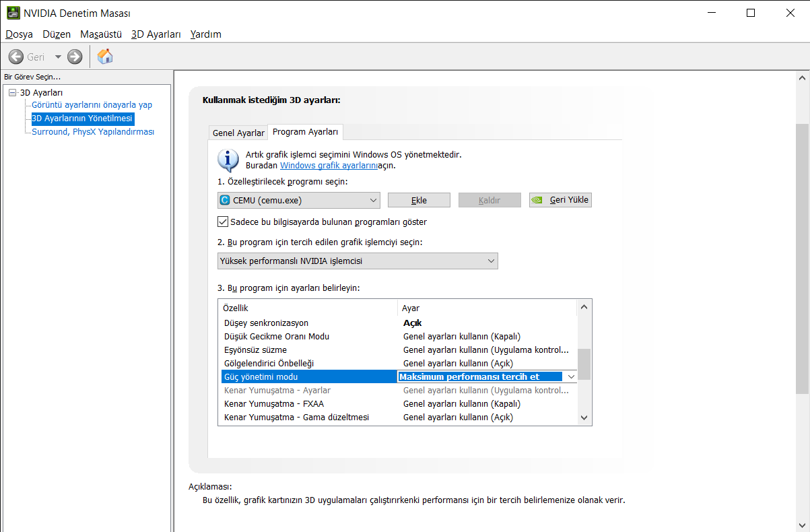The image size is (810, 532).
Task: Toggle Sadece bu bilgisayarda bulunan programları göster
Action: 223,222
